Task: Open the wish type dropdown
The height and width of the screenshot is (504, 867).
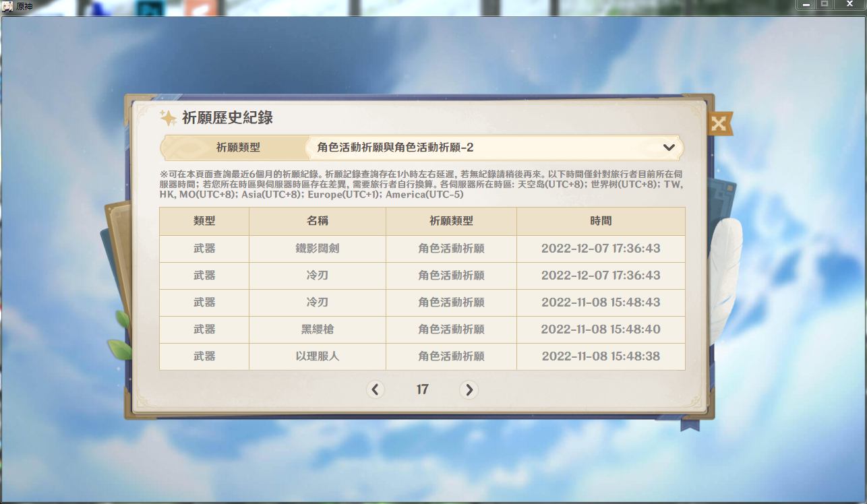Action: tap(496, 148)
